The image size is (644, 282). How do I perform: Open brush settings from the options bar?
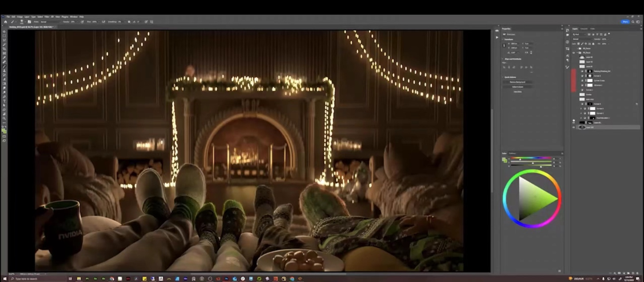[29, 22]
